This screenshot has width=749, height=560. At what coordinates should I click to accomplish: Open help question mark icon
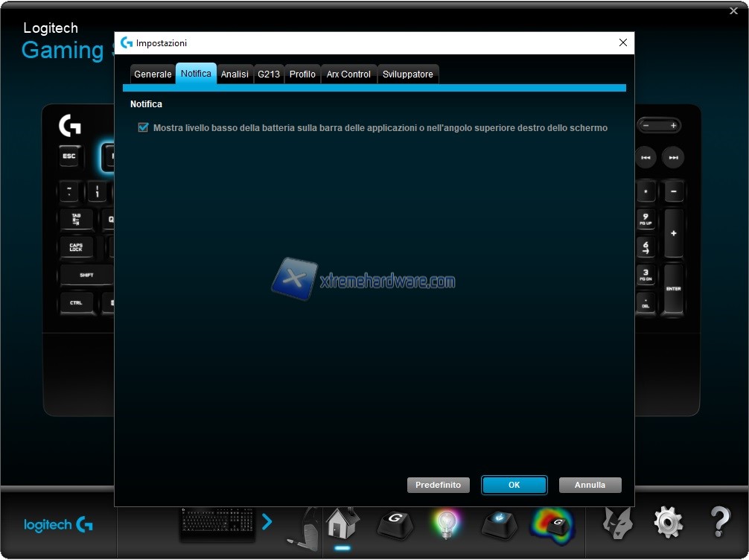pos(719,523)
